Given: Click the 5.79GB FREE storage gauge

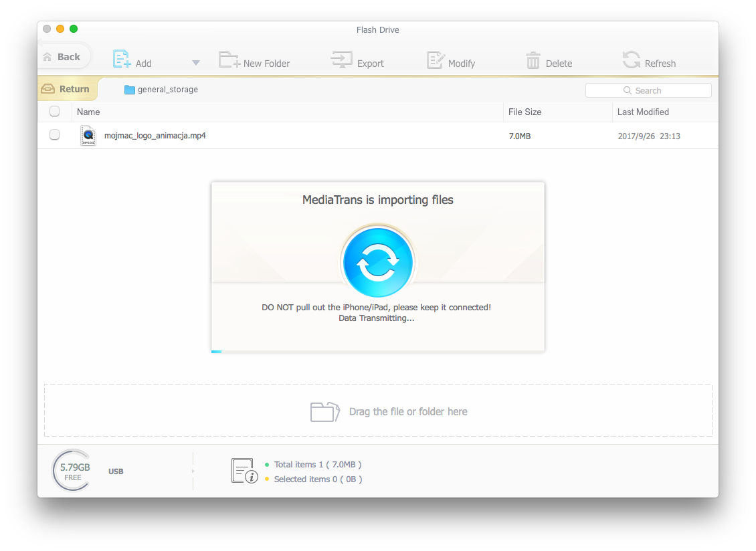Looking at the screenshot, I should (72, 471).
